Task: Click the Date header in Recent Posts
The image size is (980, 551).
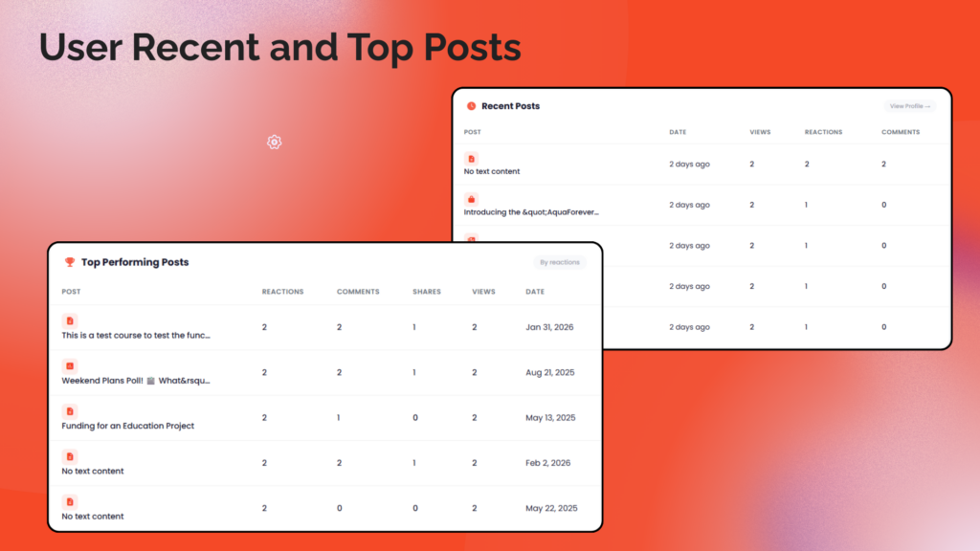Action: 678,132
